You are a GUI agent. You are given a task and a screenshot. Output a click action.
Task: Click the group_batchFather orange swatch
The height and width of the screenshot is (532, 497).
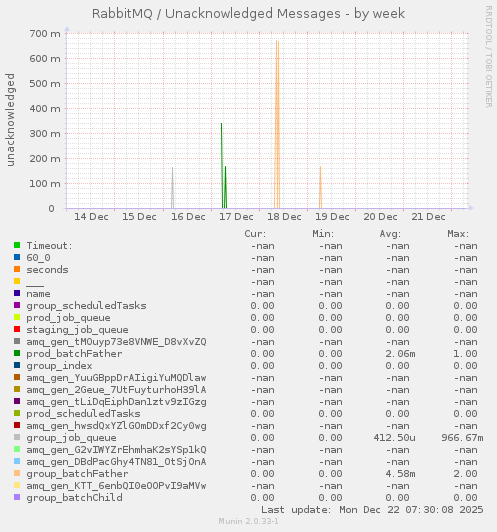click(17, 473)
